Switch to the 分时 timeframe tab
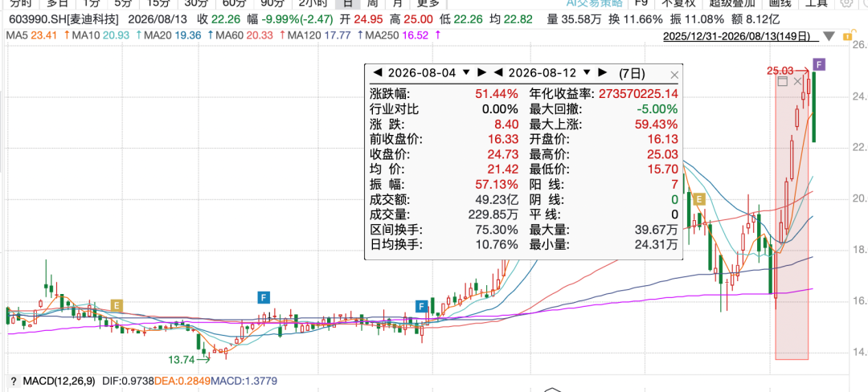 (22, 2)
